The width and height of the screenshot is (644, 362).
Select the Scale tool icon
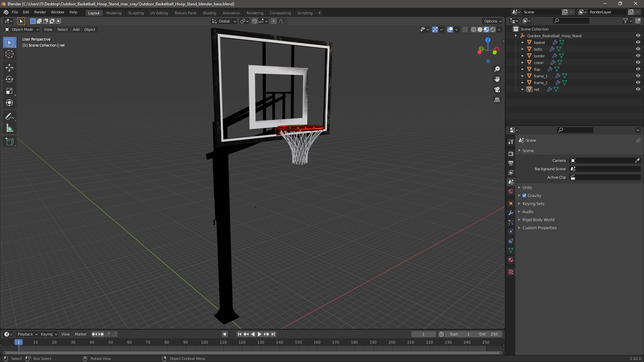(10, 92)
